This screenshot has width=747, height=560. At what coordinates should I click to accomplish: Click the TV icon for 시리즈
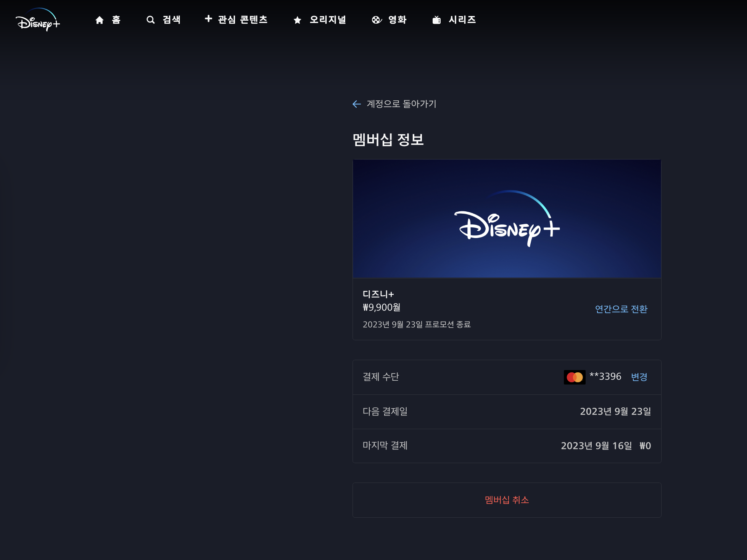437,20
